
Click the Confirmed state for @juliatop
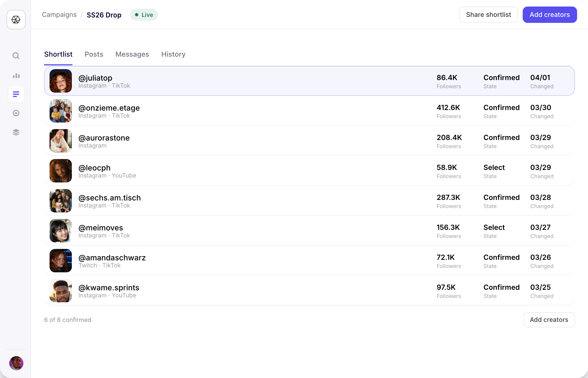pyautogui.click(x=501, y=78)
